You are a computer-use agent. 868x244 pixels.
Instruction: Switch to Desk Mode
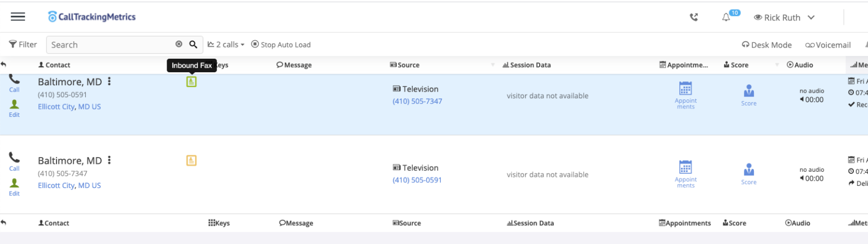[767, 45]
